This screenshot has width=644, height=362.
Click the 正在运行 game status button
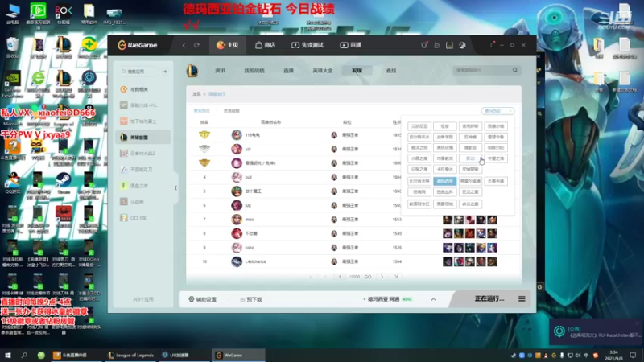coord(489,299)
